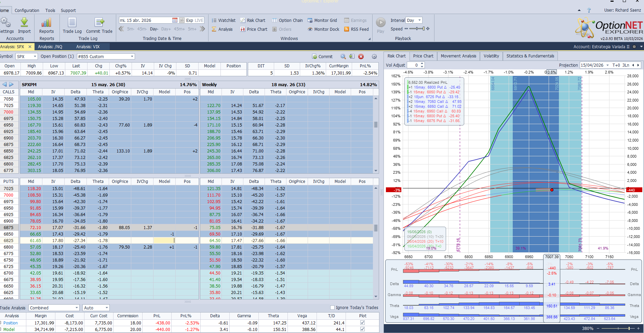The height and width of the screenshot is (333, 644).
Task: Switch to the Analysis: VIX tab
Action: [88, 47]
